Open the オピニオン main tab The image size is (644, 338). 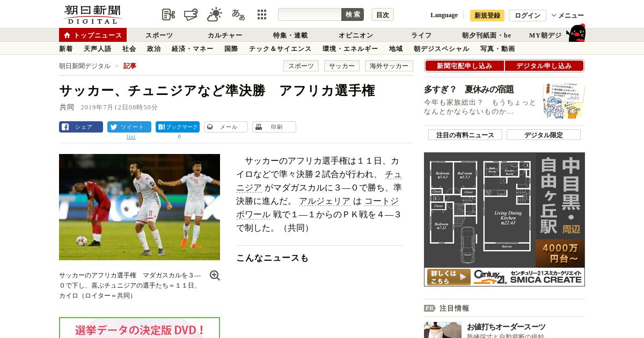356,35
